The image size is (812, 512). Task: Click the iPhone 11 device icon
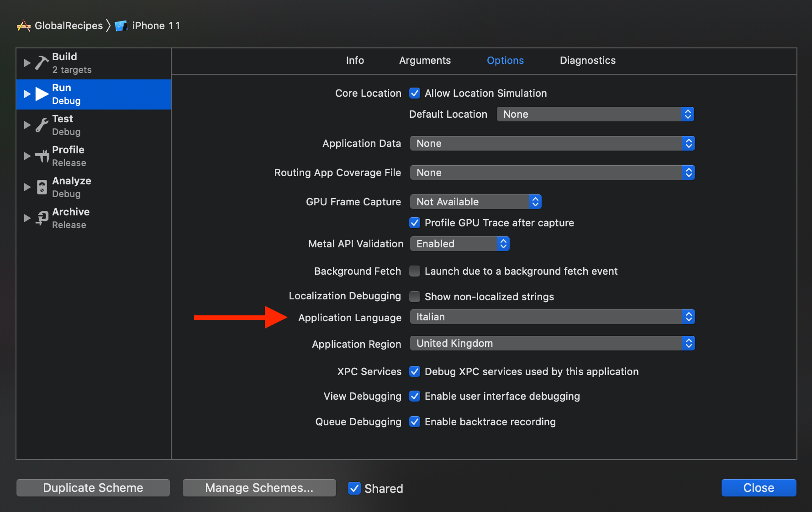(x=121, y=26)
